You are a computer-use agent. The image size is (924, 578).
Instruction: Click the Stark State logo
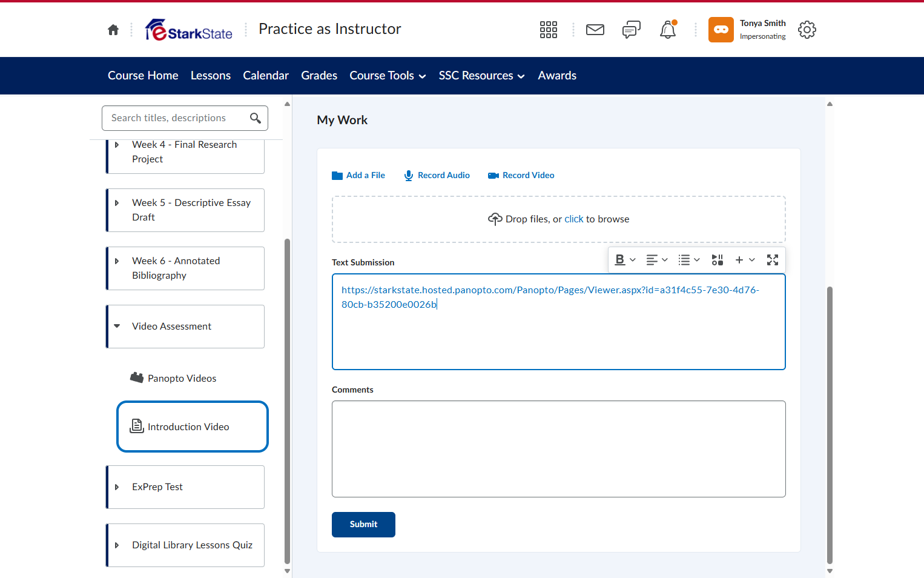coord(189,30)
